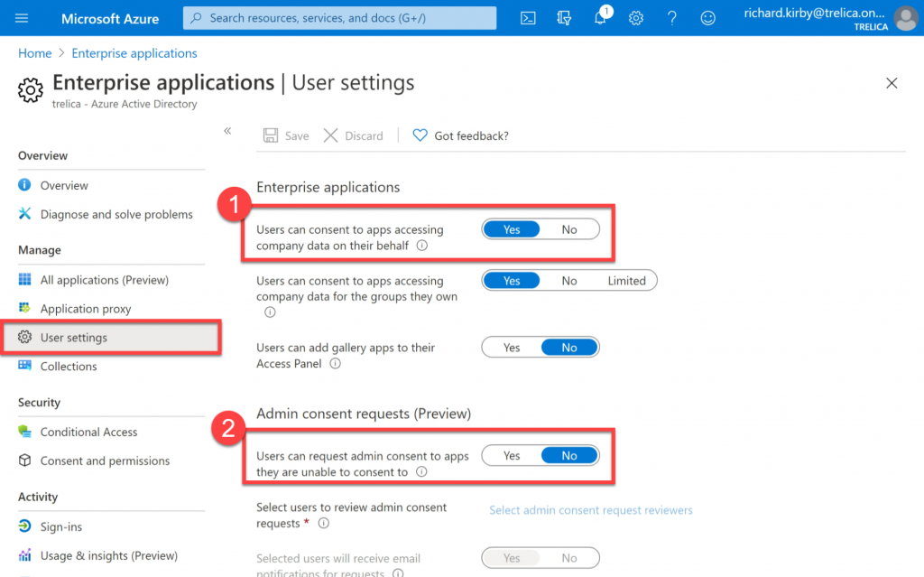Click the Azure search bar

339,17
